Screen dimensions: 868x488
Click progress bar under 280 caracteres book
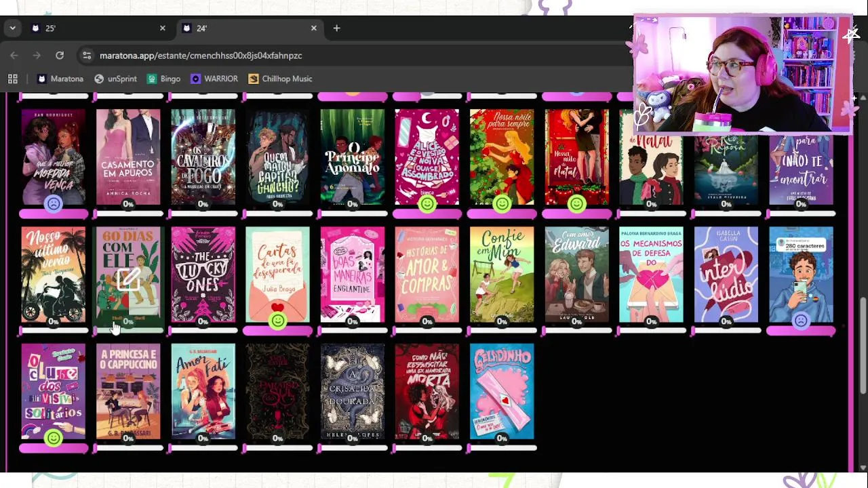[x=801, y=331]
